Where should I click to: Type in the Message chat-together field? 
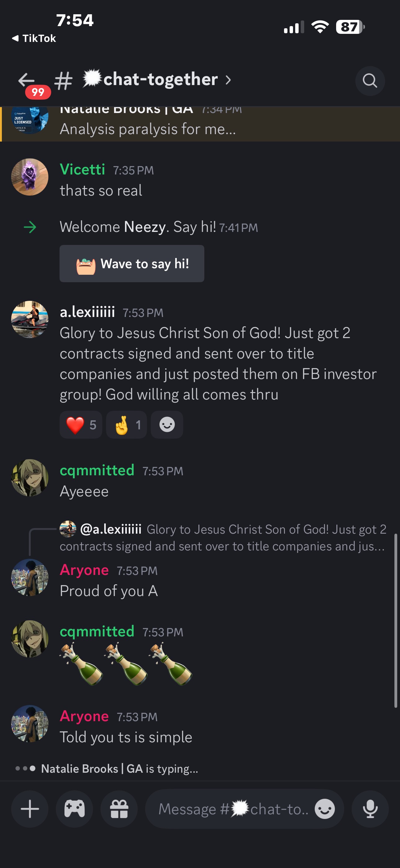(x=232, y=809)
